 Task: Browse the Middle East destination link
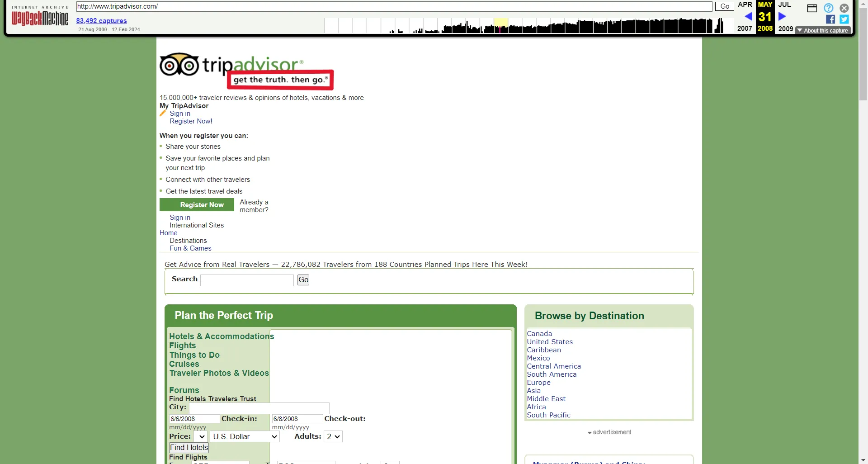[x=546, y=399]
